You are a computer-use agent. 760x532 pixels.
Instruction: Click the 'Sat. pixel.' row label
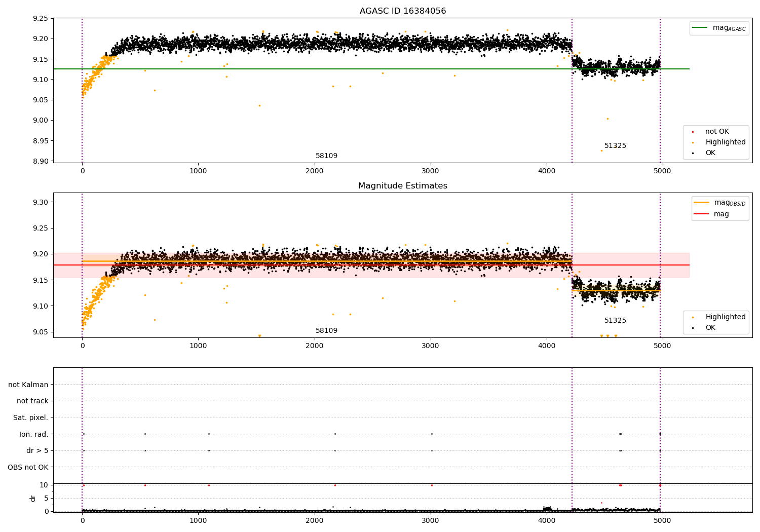(30, 418)
